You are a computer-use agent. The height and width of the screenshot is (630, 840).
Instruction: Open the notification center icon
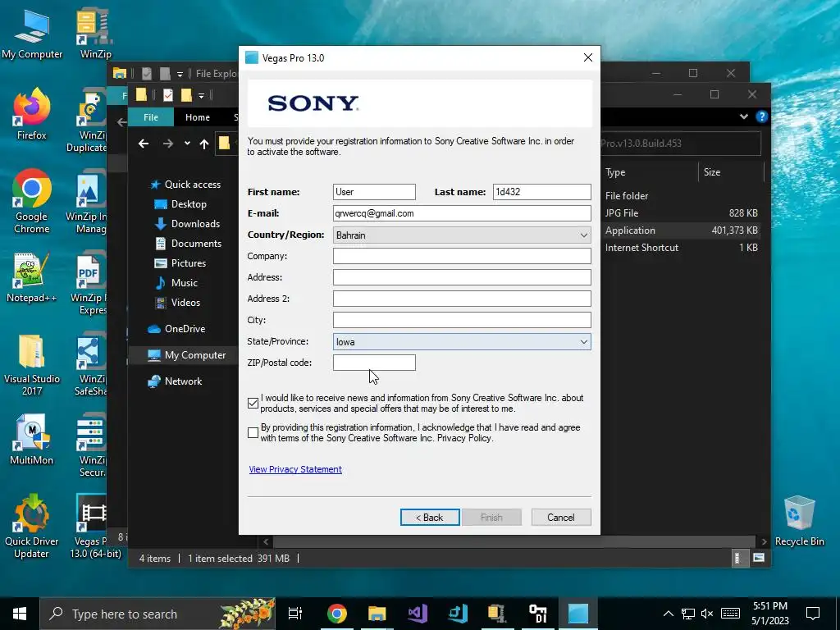coord(813,614)
